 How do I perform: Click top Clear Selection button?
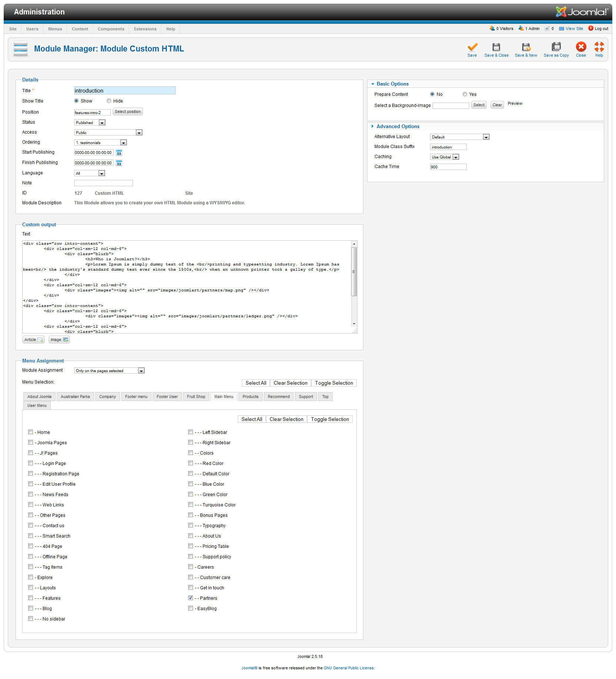[x=290, y=383]
